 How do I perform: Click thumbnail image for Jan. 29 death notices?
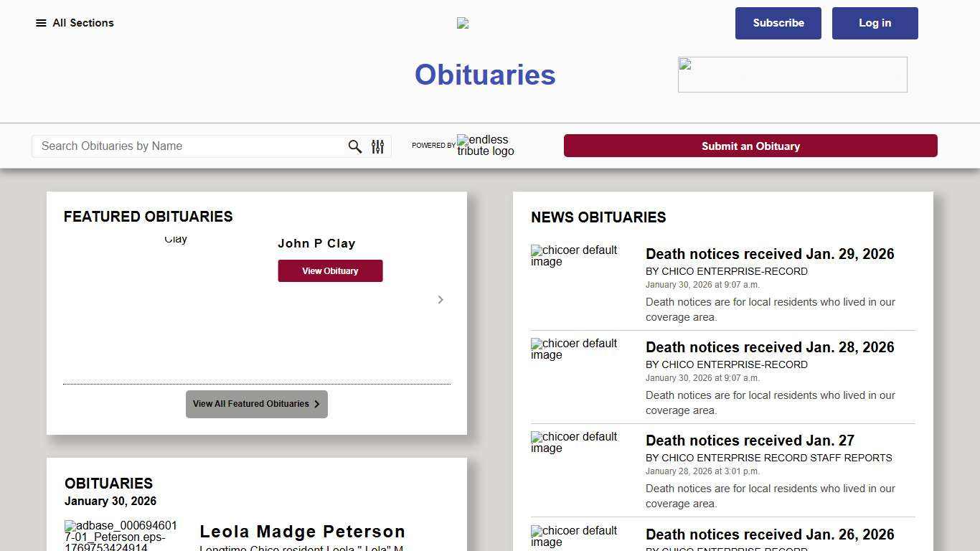[x=574, y=256]
